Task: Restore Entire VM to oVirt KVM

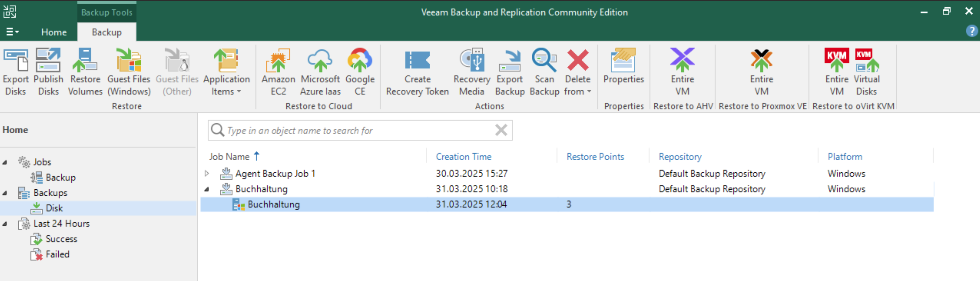Action: (x=837, y=72)
